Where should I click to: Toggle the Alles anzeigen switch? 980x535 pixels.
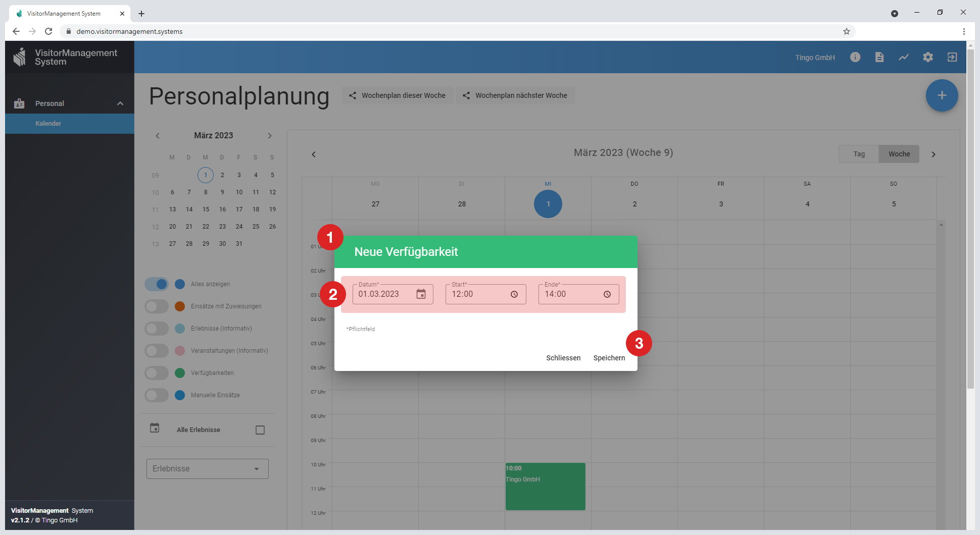157,284
